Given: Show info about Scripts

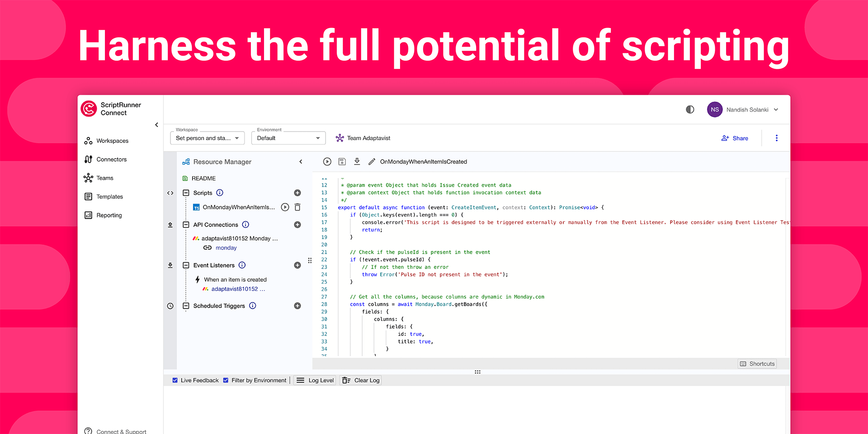Looking at the screenshot, I should (x=220, y=193).
